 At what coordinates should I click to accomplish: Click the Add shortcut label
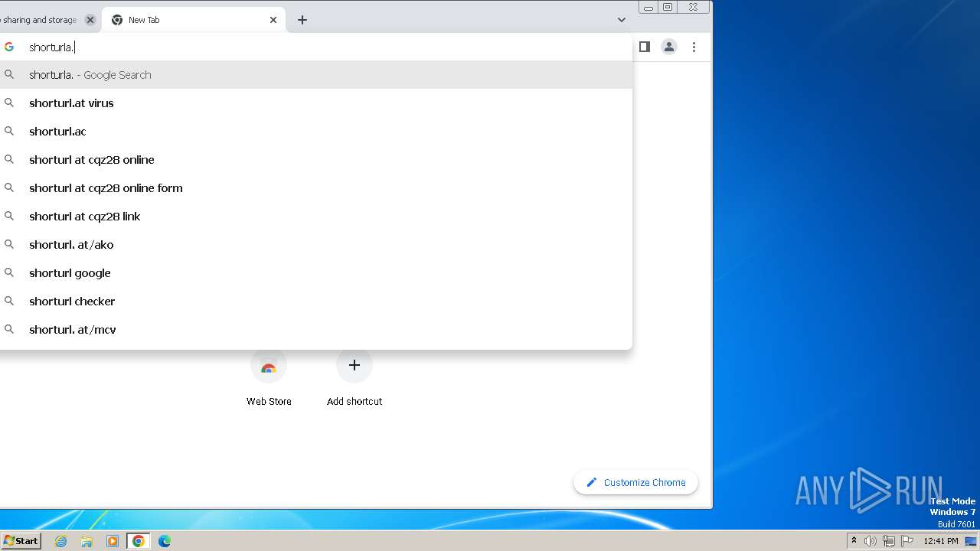[354, 401]
